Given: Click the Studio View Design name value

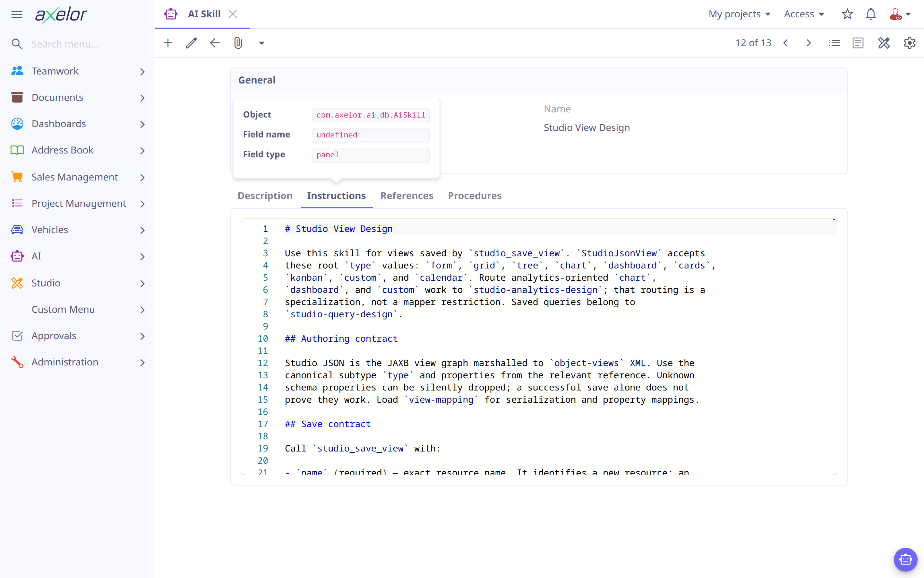Looking at the screenshot, I should 586,128.
